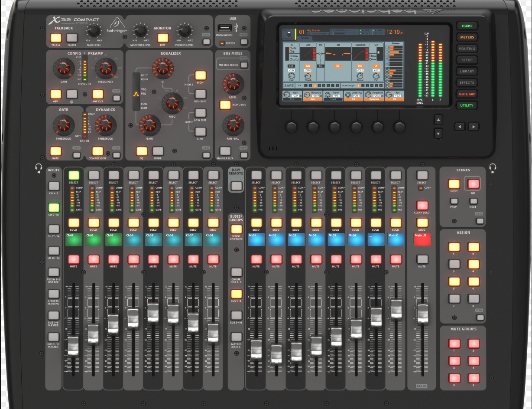Click the Ch01 channel fader
Screen dimensions: 532x409
pos(73,347)
